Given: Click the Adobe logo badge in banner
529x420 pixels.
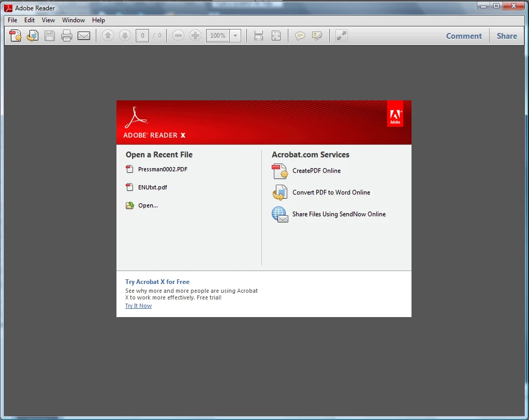Looking at the screenshot, I should [395, 114].
